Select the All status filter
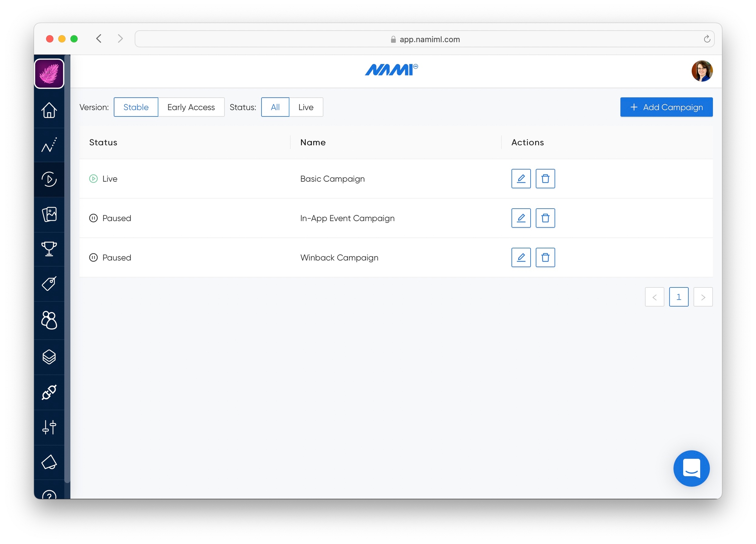The width and height of the screenshot is (756, 544). click(x=275, y=107)
